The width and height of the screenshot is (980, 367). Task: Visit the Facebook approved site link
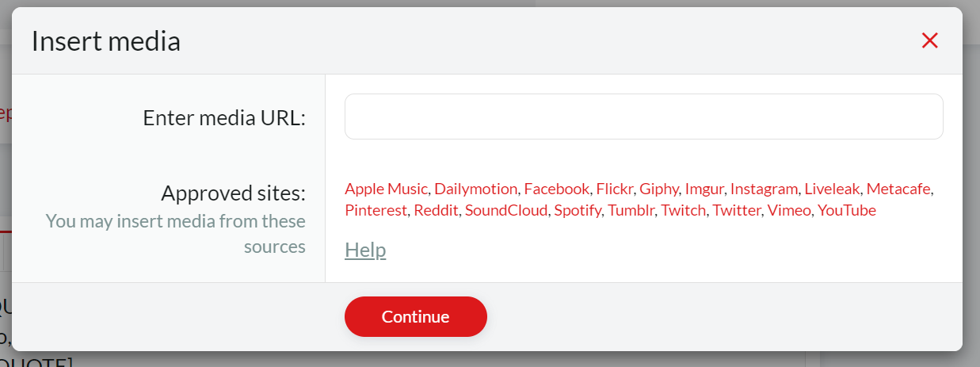pyautogui.click(x=556, y=189)
